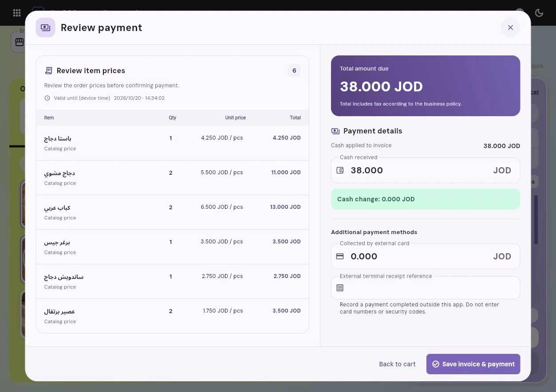Select the كباب عربي item row
Image resolution: width=556 pixels, height=392 pixels.
[172, 212]
